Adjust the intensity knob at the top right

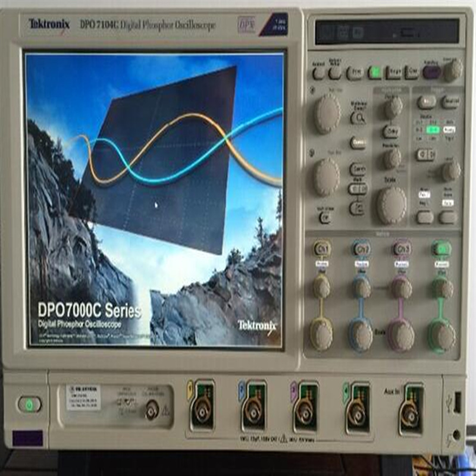453,70
